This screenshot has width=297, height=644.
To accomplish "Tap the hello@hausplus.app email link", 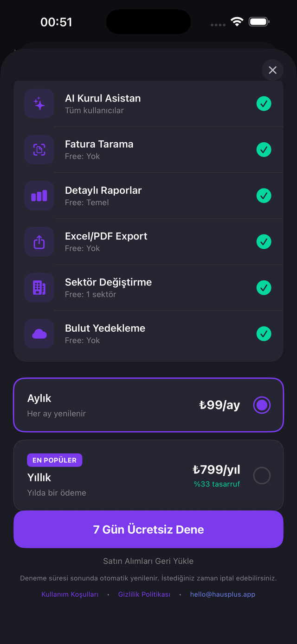I will (223, 594).
